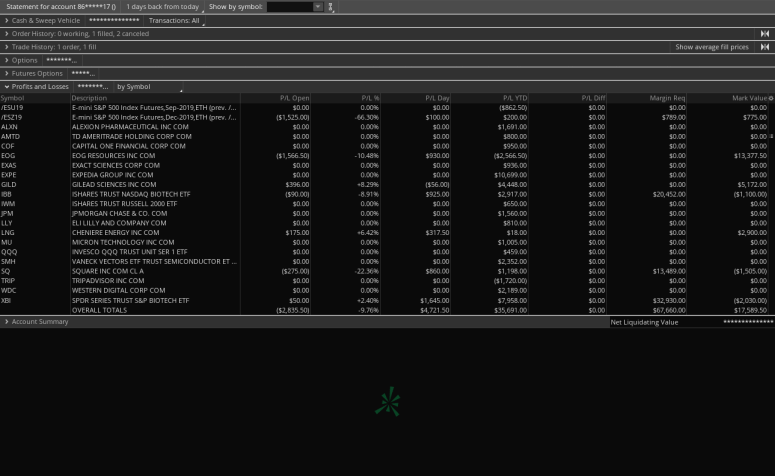Sort by the P/L Day column header
This screenshot has height=476, width=775.
tap(437, 98)
